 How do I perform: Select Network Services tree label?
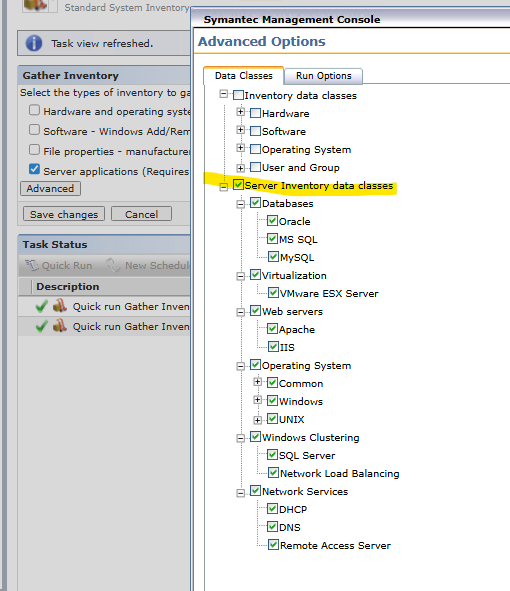305,491
